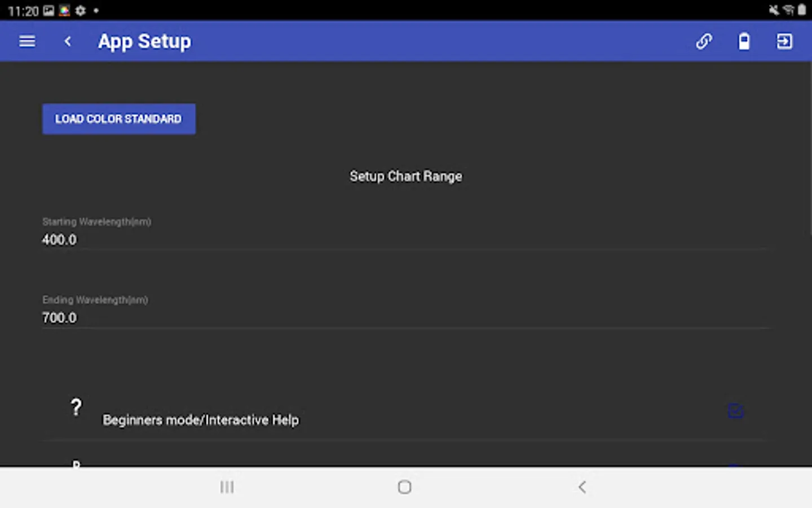Tap the settings gear in status bar
Image resolution: width=812 pixels, height=508 pixels.
point(81,11)
